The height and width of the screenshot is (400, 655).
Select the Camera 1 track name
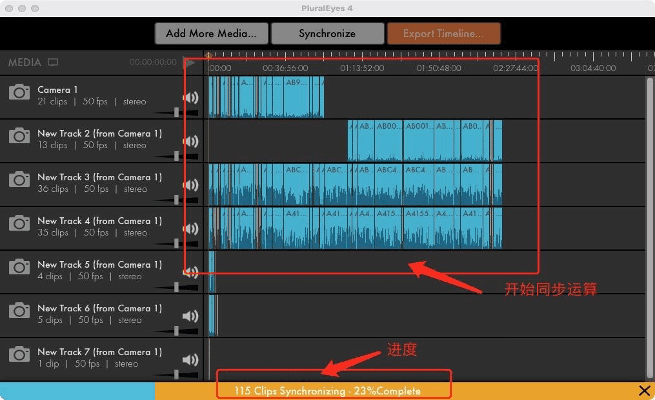57,90
